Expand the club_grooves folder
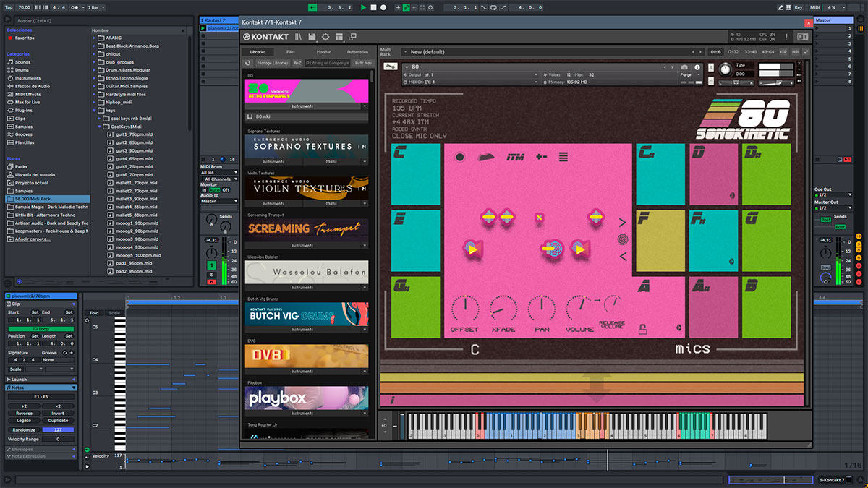The height and width of the screenshot is (488, 868). click(x=95, y=62)
